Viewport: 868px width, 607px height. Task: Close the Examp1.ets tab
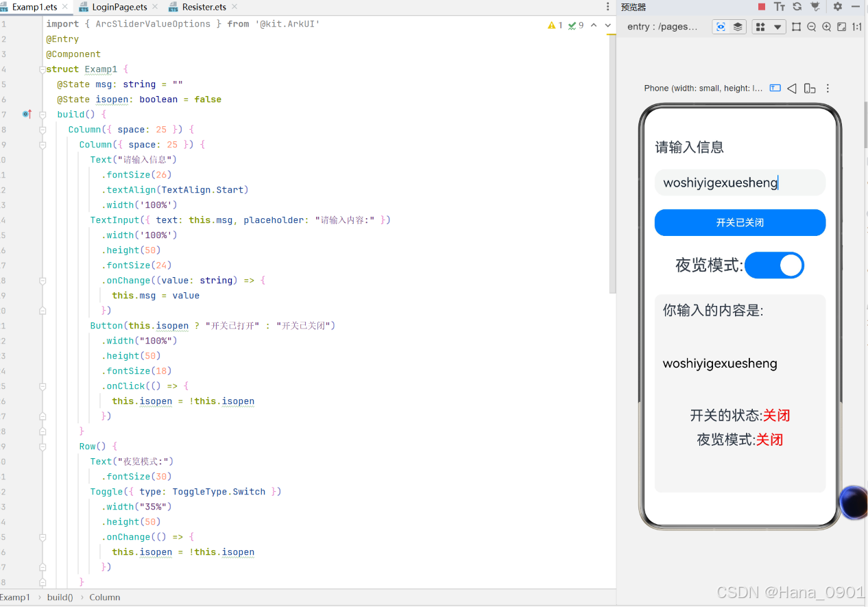[x=66, y=7]
